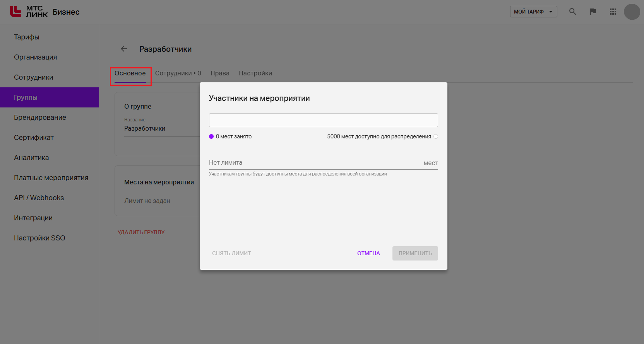Viewport: 644px width, 344px height.
Task: Open Тарифы in the sidebar
Action: [x=27, y=37]
